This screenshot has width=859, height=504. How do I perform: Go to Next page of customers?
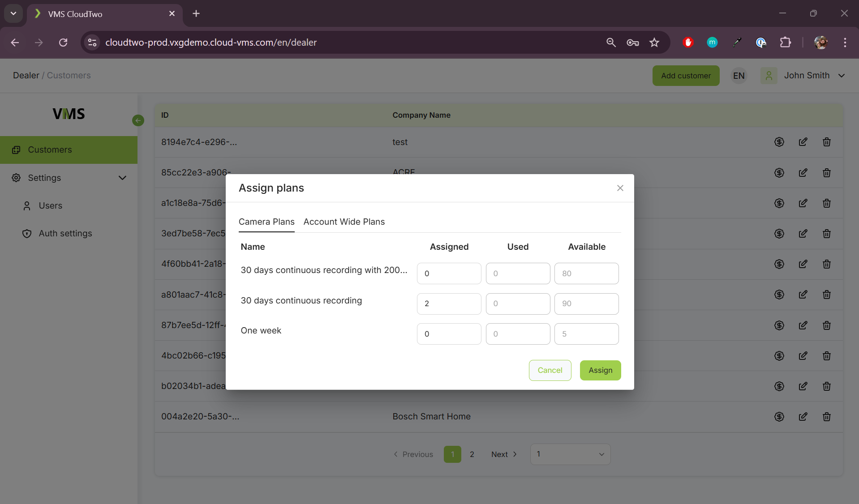click(x=504, y=454)
